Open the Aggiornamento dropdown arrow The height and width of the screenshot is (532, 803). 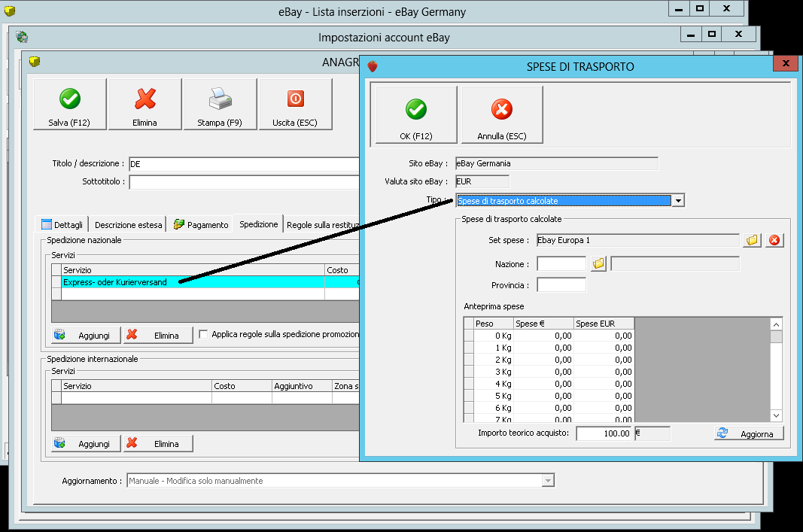click(548, 481)
